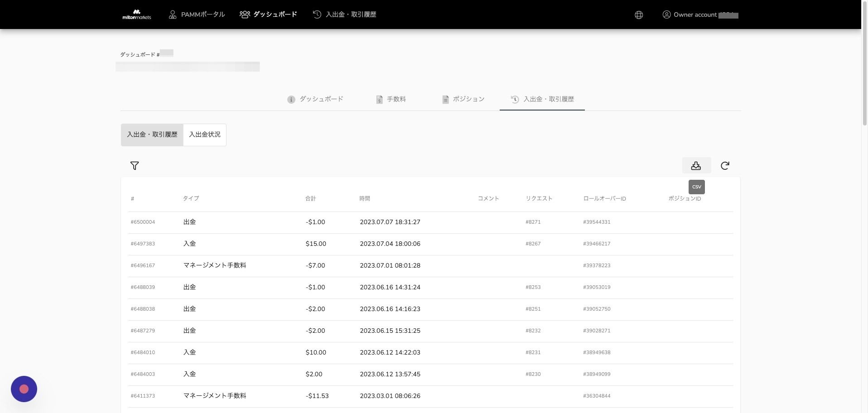This screenshot has width=868, height=413.
Task: Click マネージメント手数料 in row #6496167
Action: pos(215,265)
